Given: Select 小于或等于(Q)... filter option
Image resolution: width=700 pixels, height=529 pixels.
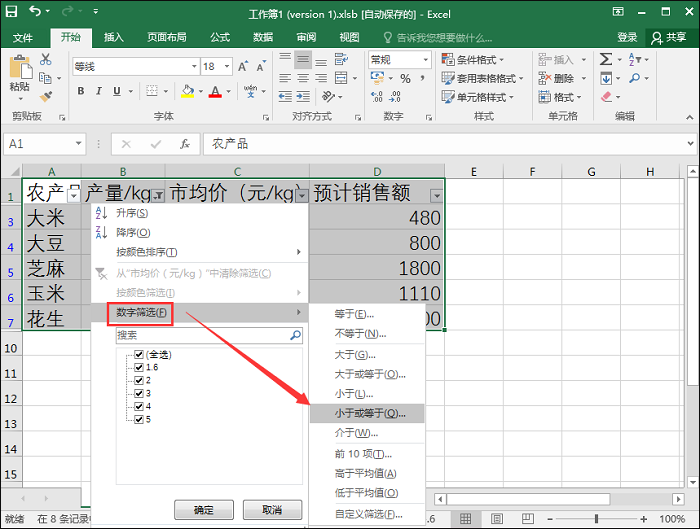Looking at the screenshot, I should (x=367, y=413).
